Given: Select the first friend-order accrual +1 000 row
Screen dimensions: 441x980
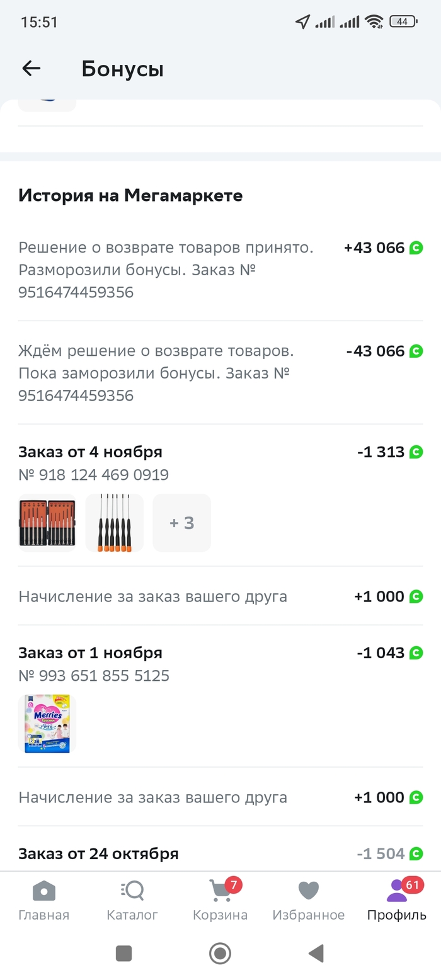Looking at the screenshot, I should [x=220, y=596].
